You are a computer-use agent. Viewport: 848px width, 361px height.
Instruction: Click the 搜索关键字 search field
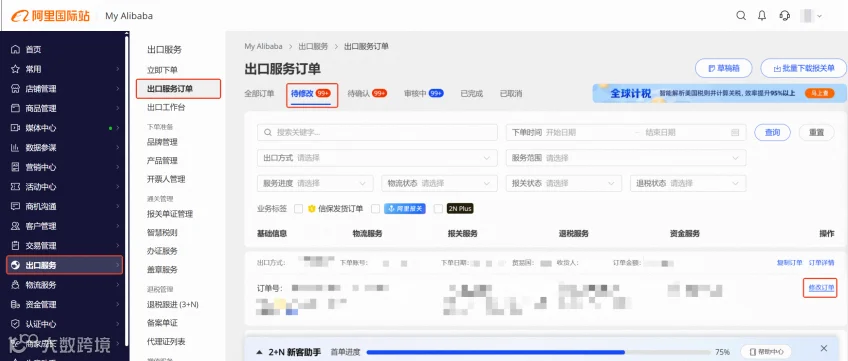tap(377, 132)
